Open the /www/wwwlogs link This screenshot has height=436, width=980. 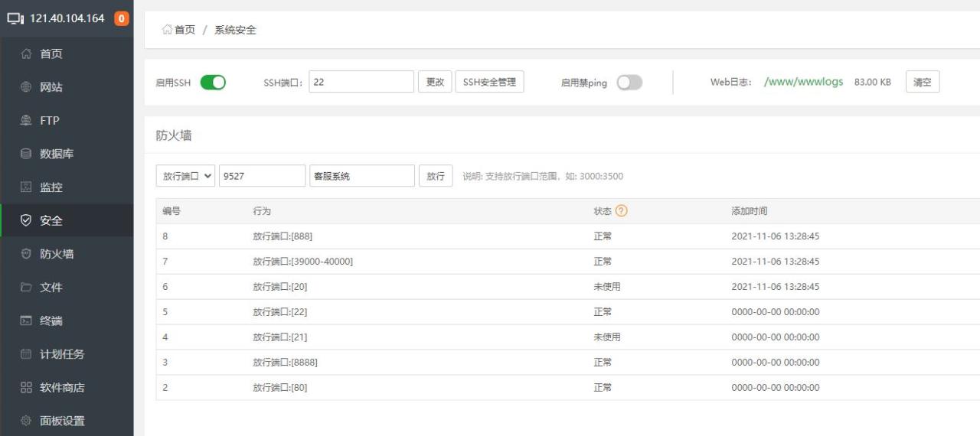pyautogui.click(x=804, y=82)
